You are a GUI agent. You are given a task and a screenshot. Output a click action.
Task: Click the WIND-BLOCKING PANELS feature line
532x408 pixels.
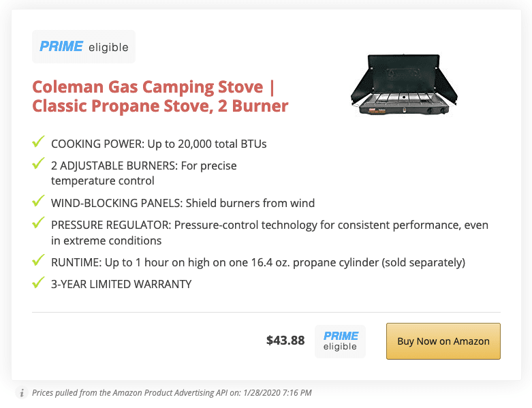(183, 203)
